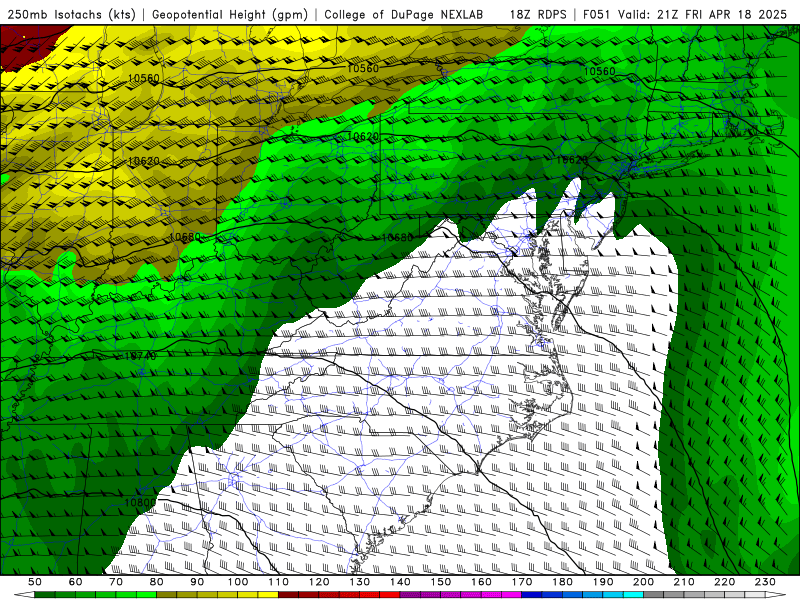800x600 pixels.
Task: Click the "Geopotential Height (gpm)" title text
Action: (230, 14)
